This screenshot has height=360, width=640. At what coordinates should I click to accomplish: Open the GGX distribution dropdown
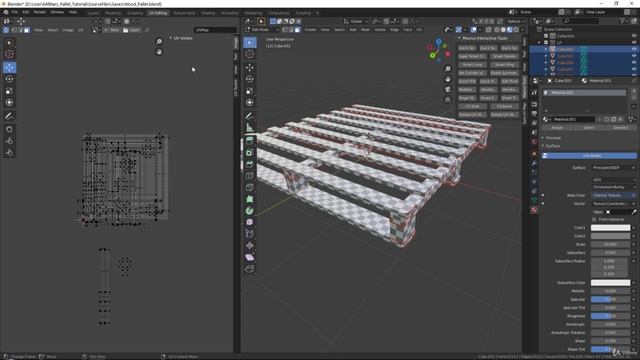coord(613,180)
